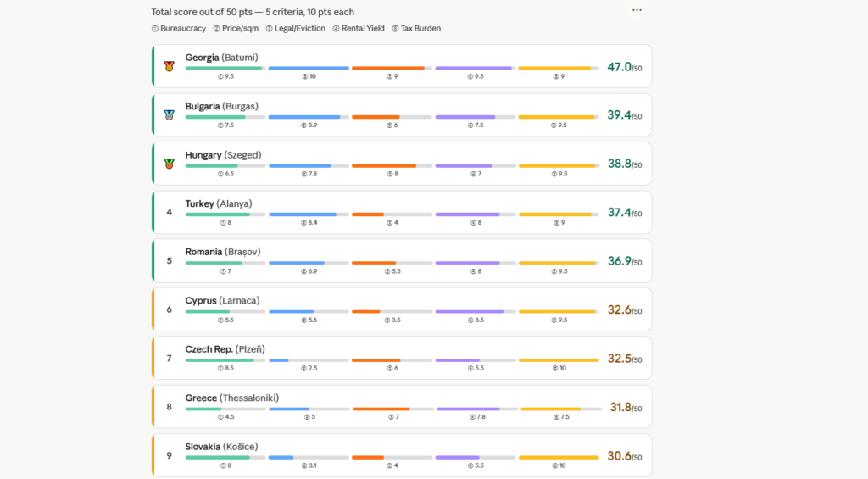868x479 pixels.
Task: Select the Greece (Thessaloniki) card title
Action: pos(232,398)
